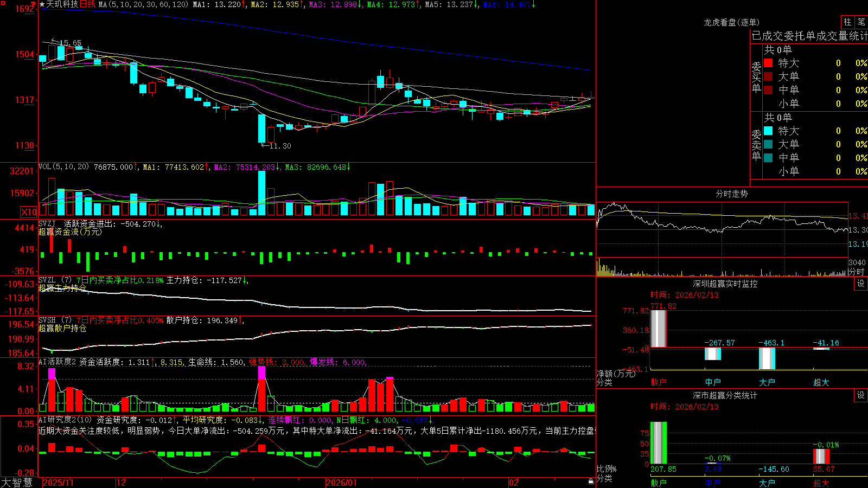Screen dimensions: 868x488
Task: Click the 深圳超赢实时监控 title
Action: [725, 284]
